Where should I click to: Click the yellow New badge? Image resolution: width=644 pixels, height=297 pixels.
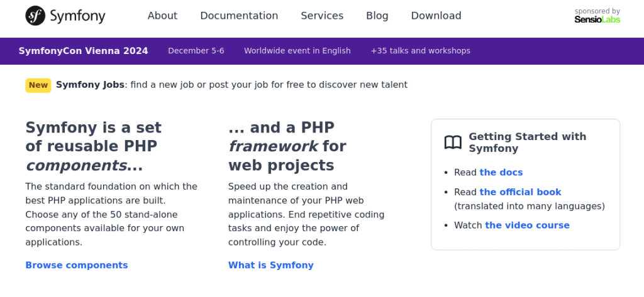pyautogui.click(x=38, y=85)
